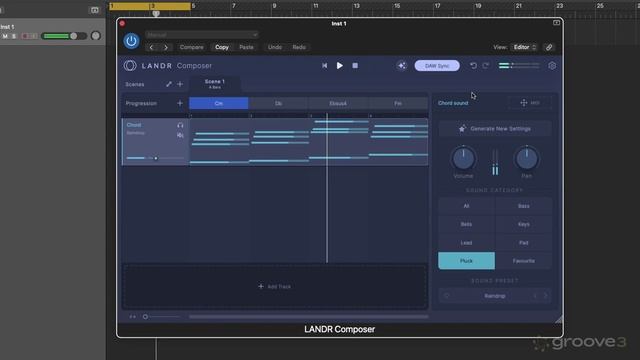Screen dimensions: 640x360
Task: Select the Pluck sound category
Action: pyautogui.click(x=467, y=261)
